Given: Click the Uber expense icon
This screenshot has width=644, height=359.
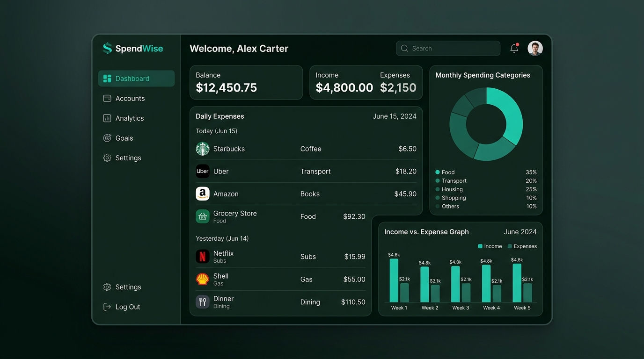Looking at the screenshot, I should (x=203, y=171).
